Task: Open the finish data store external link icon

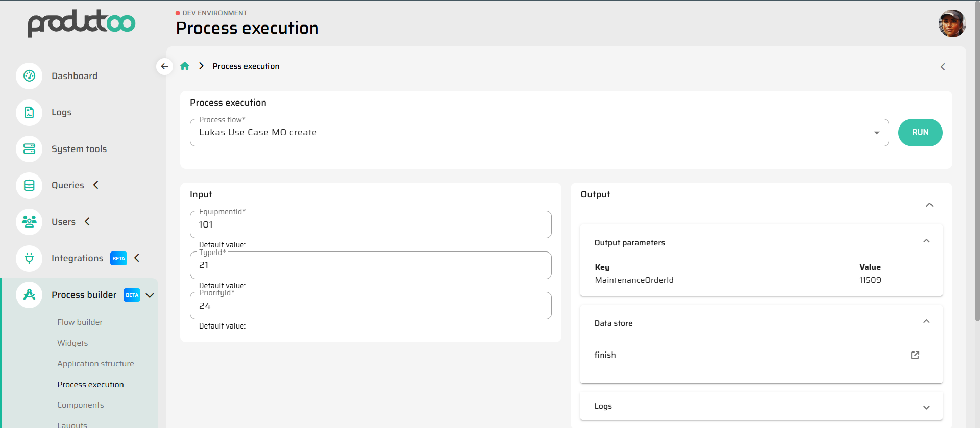Action: (915, 355)
